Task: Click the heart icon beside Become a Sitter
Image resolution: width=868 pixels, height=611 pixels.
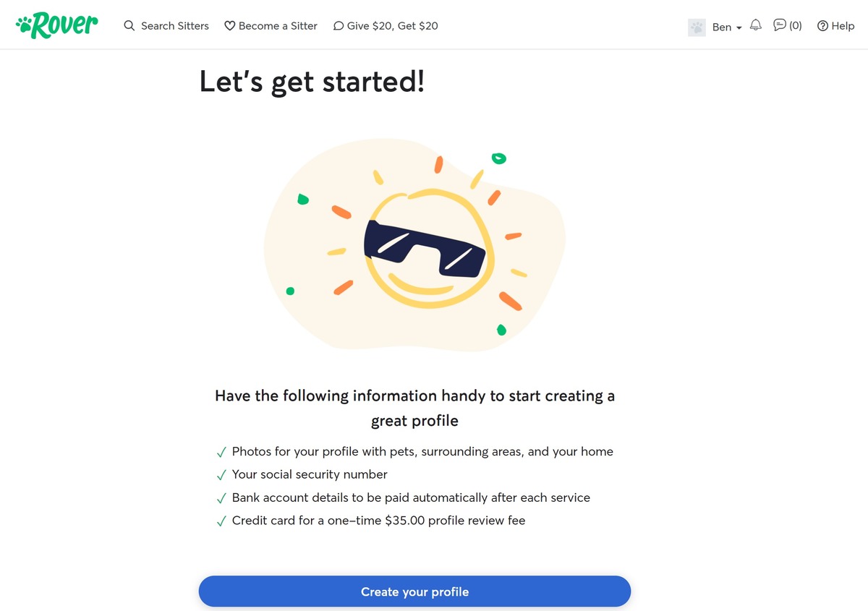Action: point(229,25)
